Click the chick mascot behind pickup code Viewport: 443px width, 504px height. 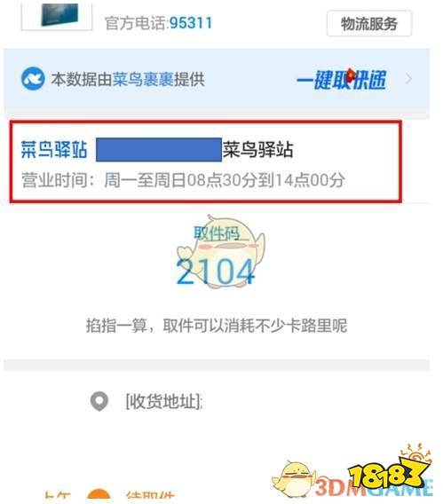click(222, 251)
